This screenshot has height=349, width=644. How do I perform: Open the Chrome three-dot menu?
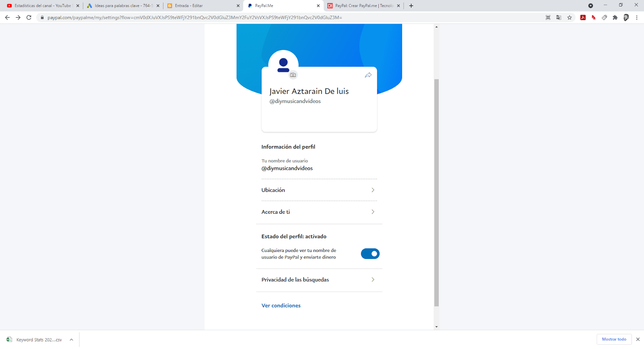[x=637, y=17]
